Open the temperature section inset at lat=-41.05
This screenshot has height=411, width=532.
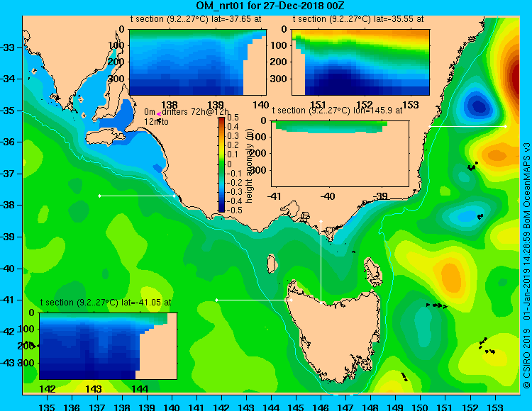pyautogui.click(x=109, y=346)
